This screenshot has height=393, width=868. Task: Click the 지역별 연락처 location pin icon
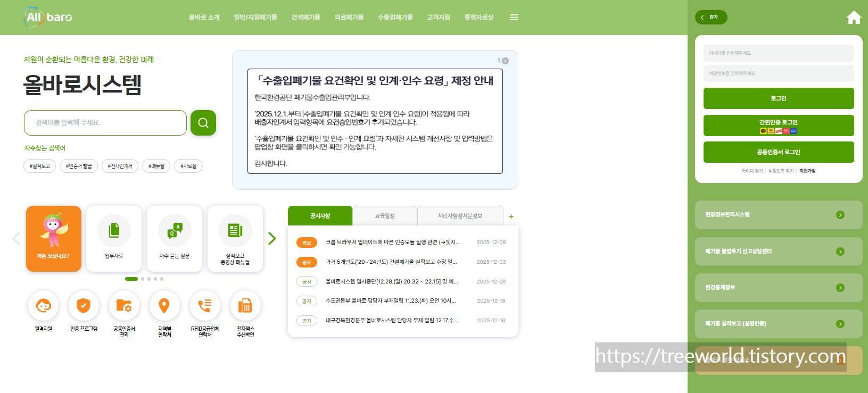[164, 306]
